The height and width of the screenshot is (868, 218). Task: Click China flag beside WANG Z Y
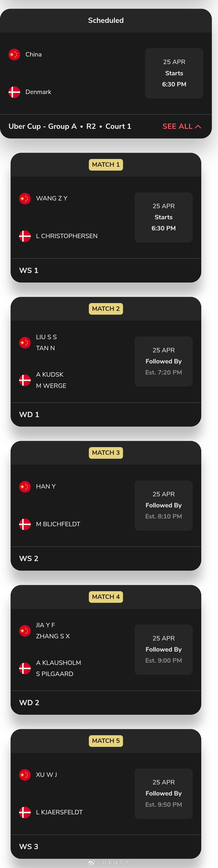(x=25, y=199)
